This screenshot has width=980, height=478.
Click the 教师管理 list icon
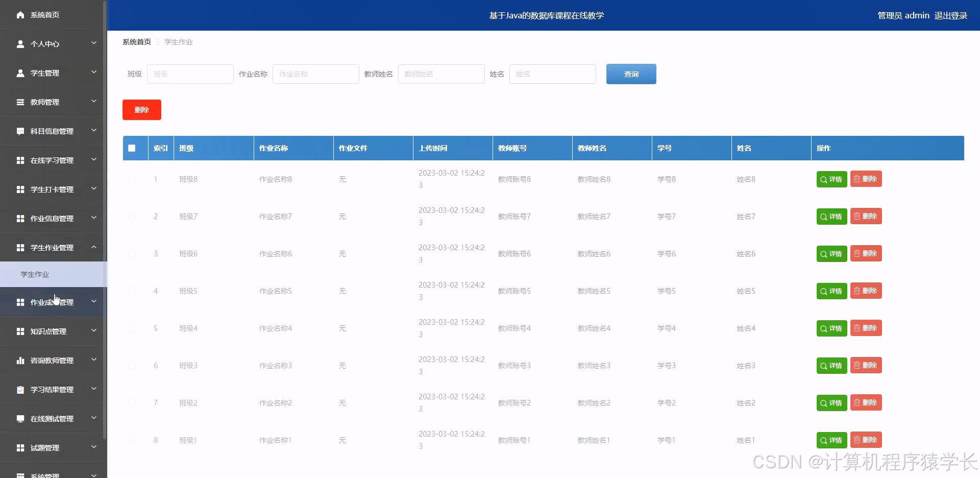click(20, 102)
